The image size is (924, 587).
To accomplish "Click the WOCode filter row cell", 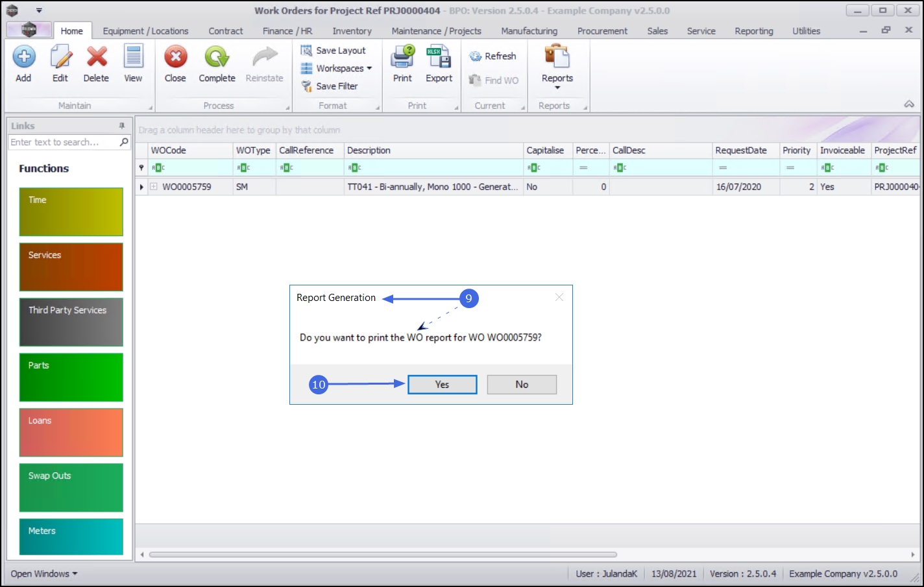I will [x=191, y=168].
